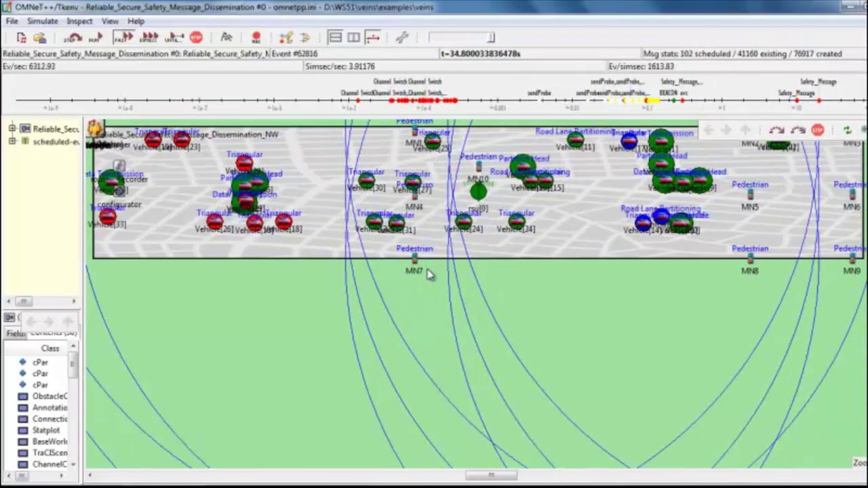This screenshot has width=868, height=488.
Task: Switch to the Contents tab in inspector
Action: pos(53,333)
